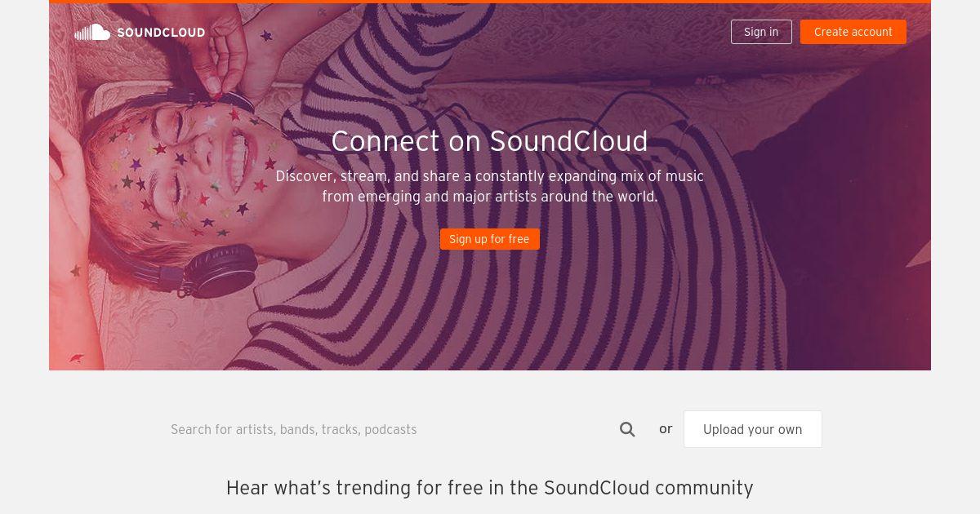Image resolution: width=980 pixels, height=514 pixels.
Task: Click the Hear what's trending heading
Action: [x=489, y=488]
